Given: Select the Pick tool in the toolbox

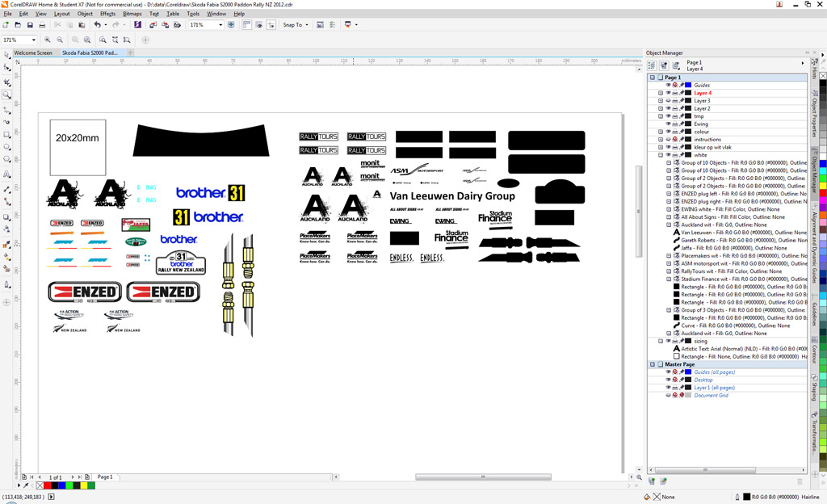Looking at the screenshot, I should (6, 55).
